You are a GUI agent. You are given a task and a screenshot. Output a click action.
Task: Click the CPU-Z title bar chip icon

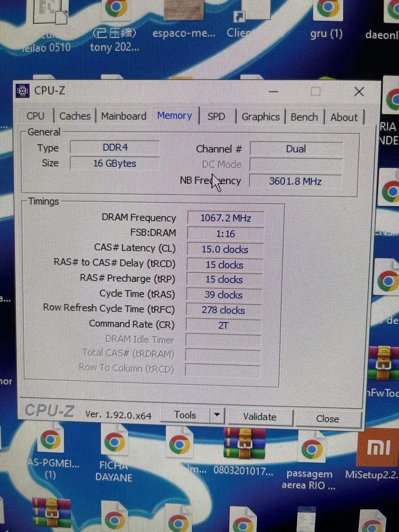pyautogui.click(x=22, y=91)
